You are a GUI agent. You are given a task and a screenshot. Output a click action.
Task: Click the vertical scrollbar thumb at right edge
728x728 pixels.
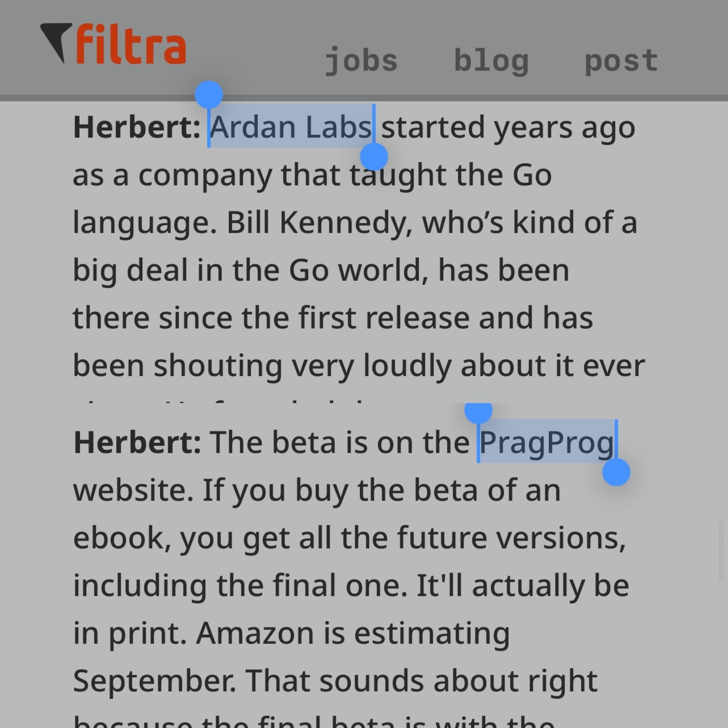(x=721, y=550)
